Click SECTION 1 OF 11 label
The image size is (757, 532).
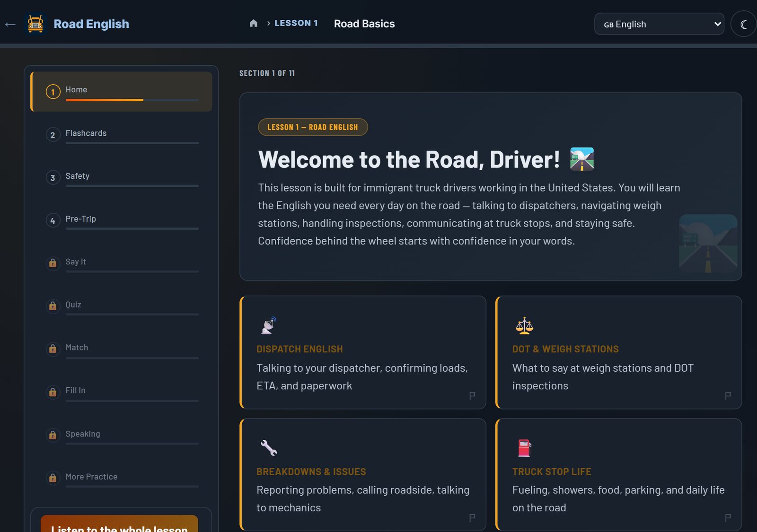click(267, 73)
